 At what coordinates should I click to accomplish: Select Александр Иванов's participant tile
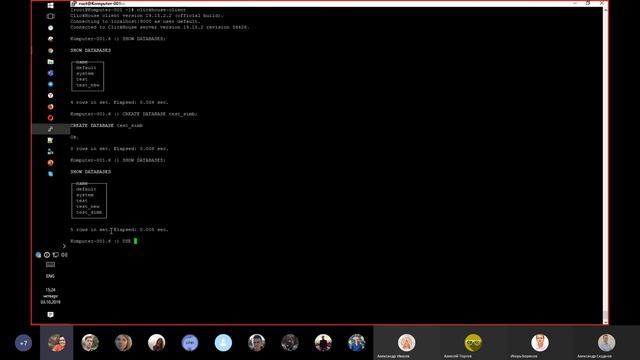click(407, 343)
